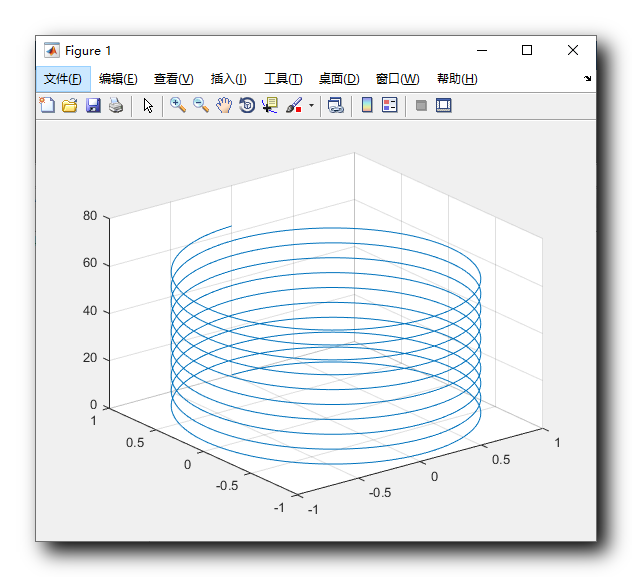Viewport: 632px width, 577px height.
Task: Click the New Figure toolbar icon
Action: coord(47,106)
